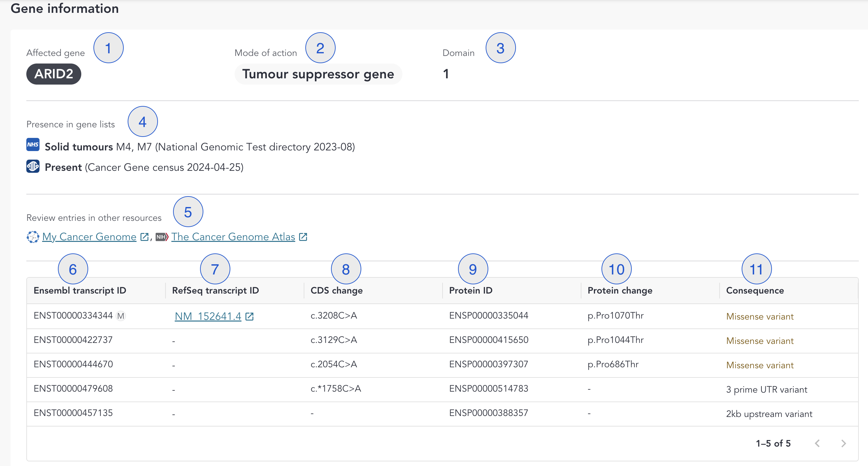This screenshot has width=868, height=466.
Task: Click the Consequence column header
Action: pos(755,291)
